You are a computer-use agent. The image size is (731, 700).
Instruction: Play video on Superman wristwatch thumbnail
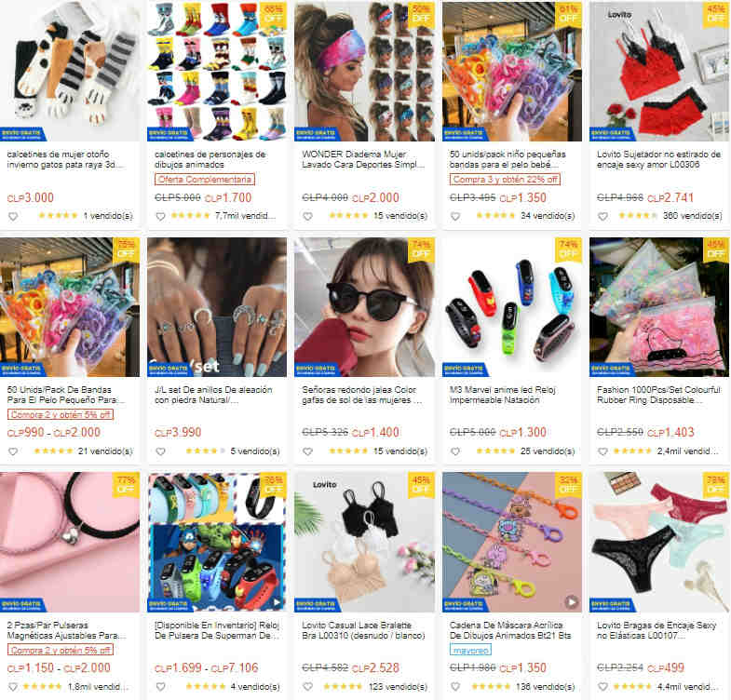click(x=277, y=602)
